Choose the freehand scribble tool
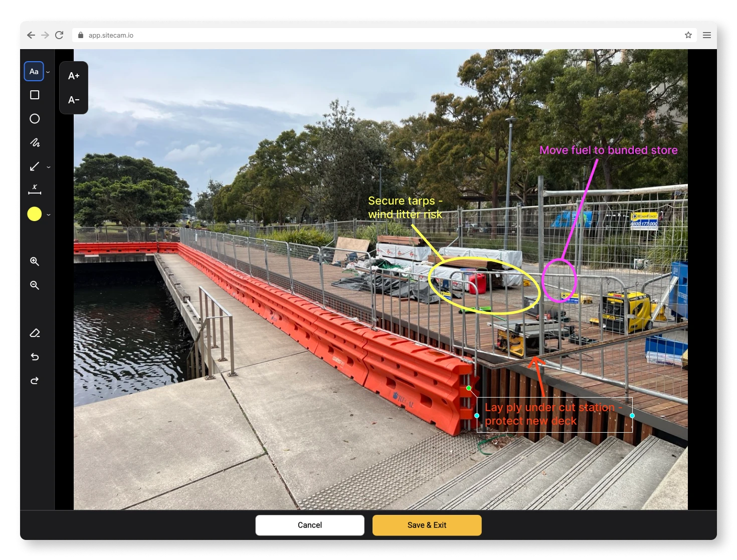 click(x=35, y=142)
